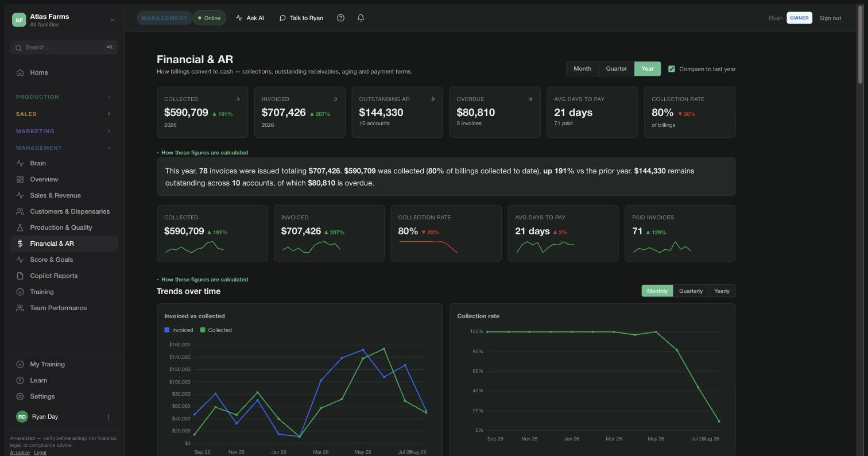Click the Copilot Reports document icon
The width and height of the screenshot is (868, 456).
point(20,276)
